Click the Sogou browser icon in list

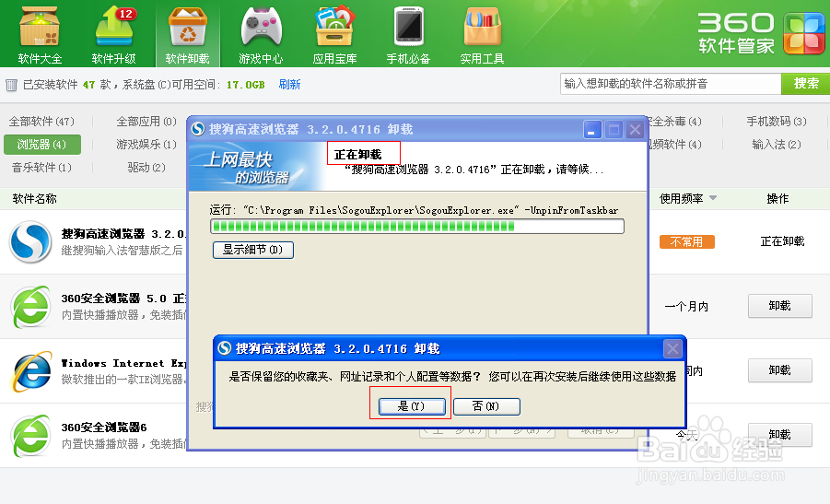click(30, 242)
